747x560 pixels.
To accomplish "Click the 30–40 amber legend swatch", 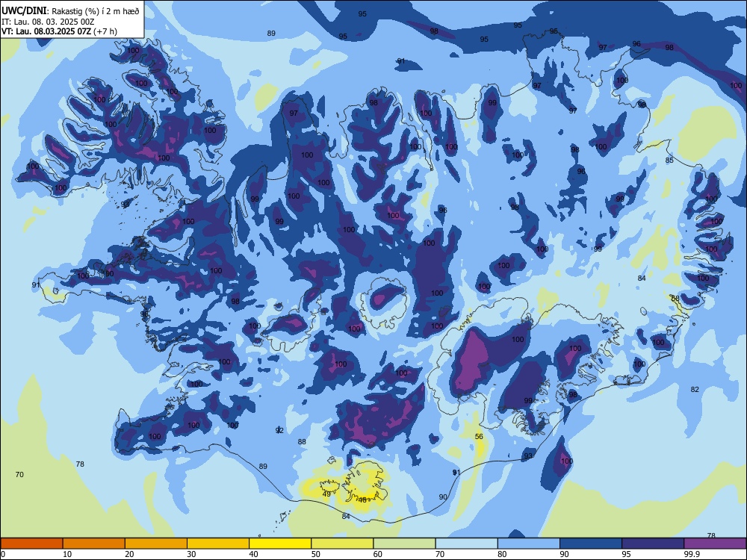I will (x=218, y=544).
